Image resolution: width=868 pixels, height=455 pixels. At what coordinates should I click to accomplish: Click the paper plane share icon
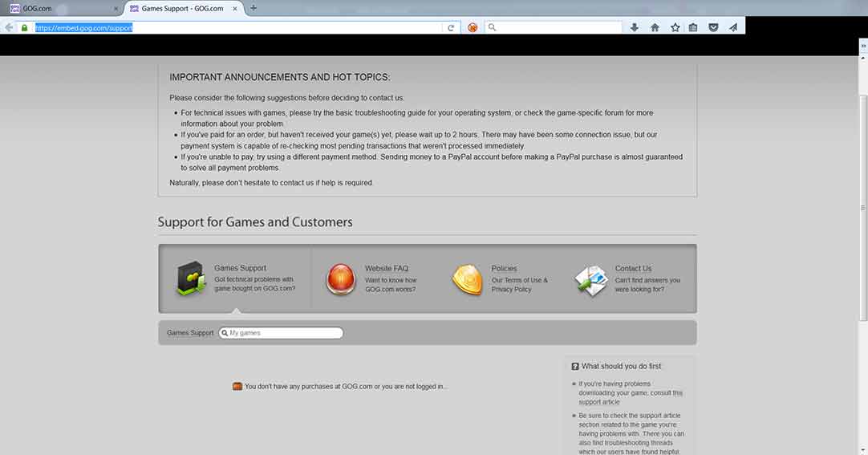[x=733, y=27]
